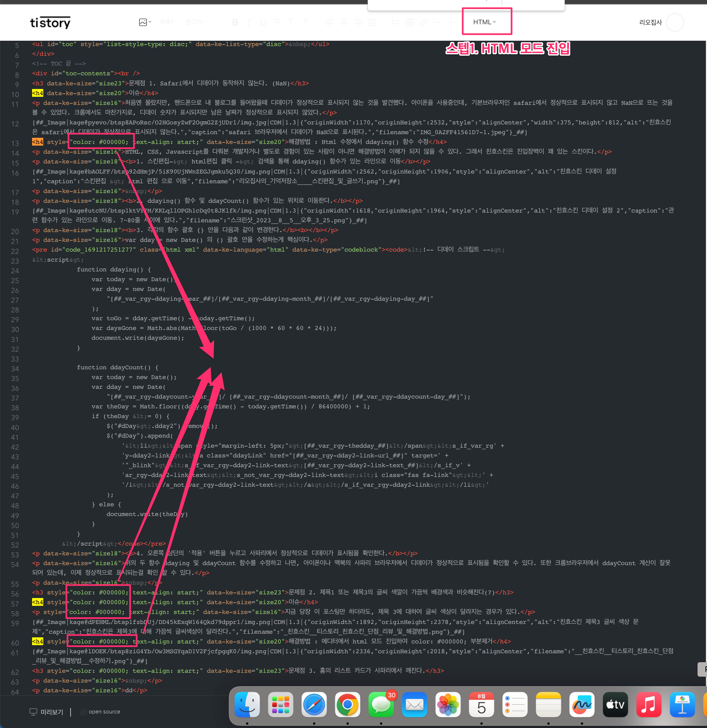This screenshot has height=728, width=707.
Task: Pick the text color T icon
Action: point(290,22)
